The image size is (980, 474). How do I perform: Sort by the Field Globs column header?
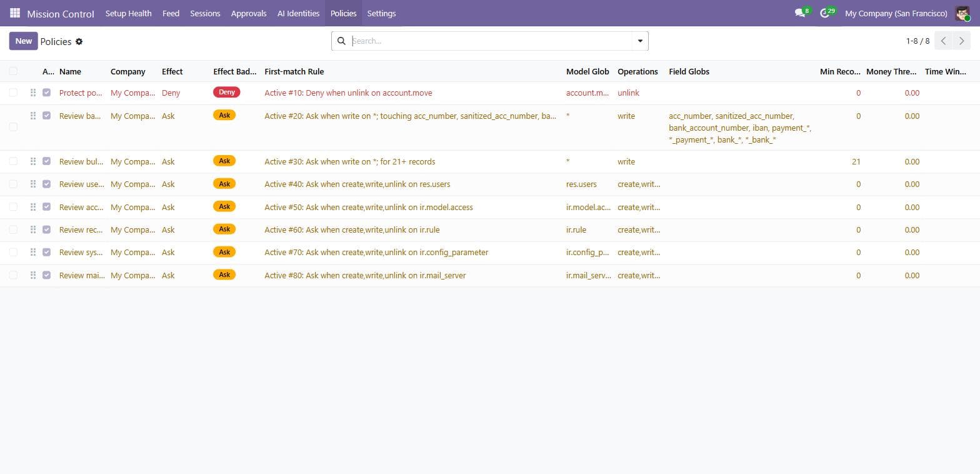pyautogui.click(x=689, y=71)
